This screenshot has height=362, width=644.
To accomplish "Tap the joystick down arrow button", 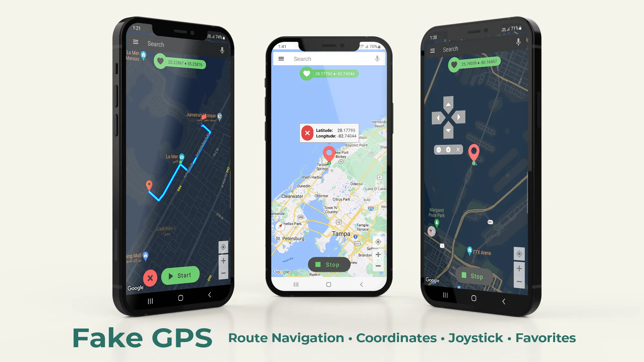I will point(448,131).
